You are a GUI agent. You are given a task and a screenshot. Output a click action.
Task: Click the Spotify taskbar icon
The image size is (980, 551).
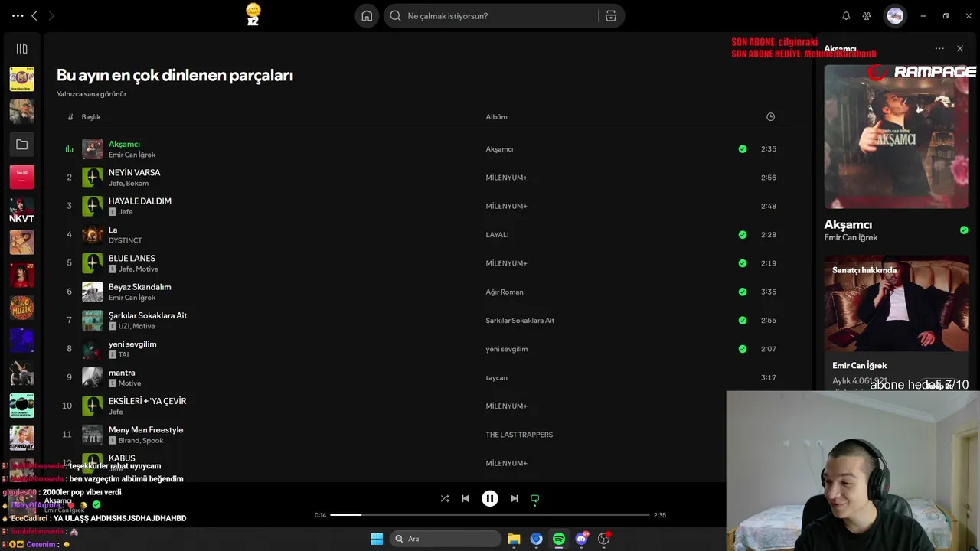[559, 539]
